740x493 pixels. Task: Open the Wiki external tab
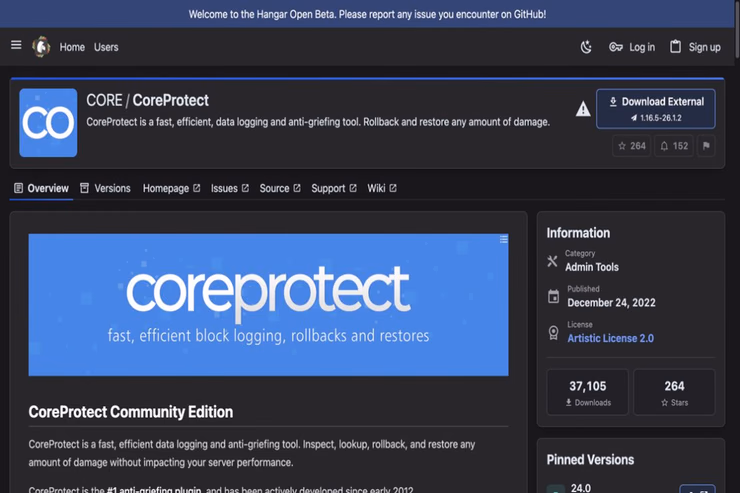click(382, 188)
